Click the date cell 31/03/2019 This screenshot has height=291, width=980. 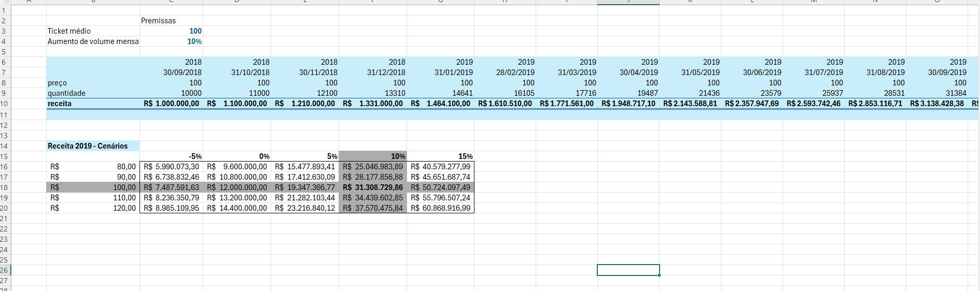(567, 72)
